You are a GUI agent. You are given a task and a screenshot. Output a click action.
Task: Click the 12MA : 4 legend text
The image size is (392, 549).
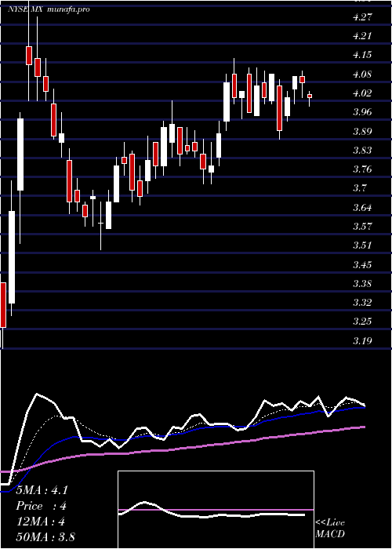[x=40, y=522]
